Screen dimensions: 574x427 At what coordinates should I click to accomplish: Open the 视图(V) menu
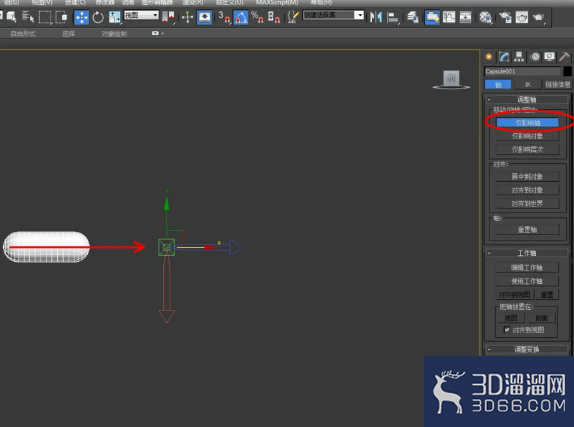click(x=42, y=3)
